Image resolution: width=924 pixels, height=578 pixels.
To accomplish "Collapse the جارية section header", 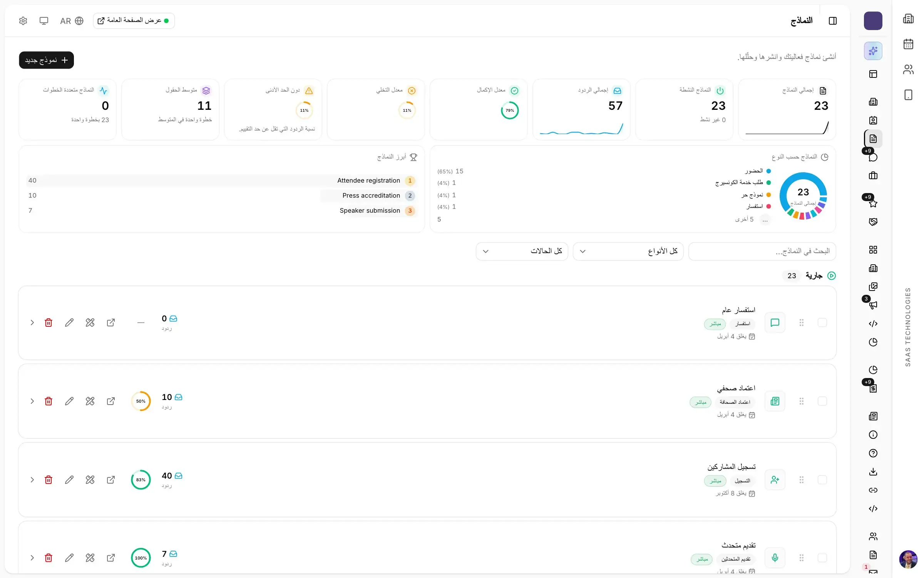I will coord(809,276).
